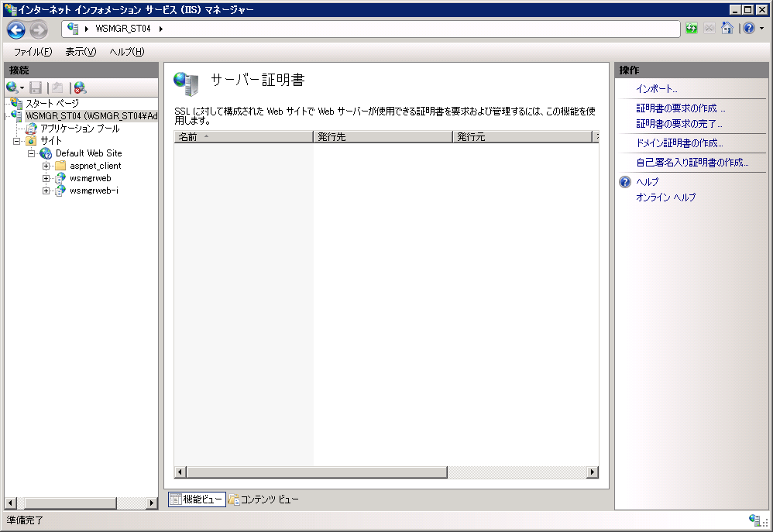773x532 pixels.
Task: Click the Save floppy disk icon
Action: click(x=36, y=88)
